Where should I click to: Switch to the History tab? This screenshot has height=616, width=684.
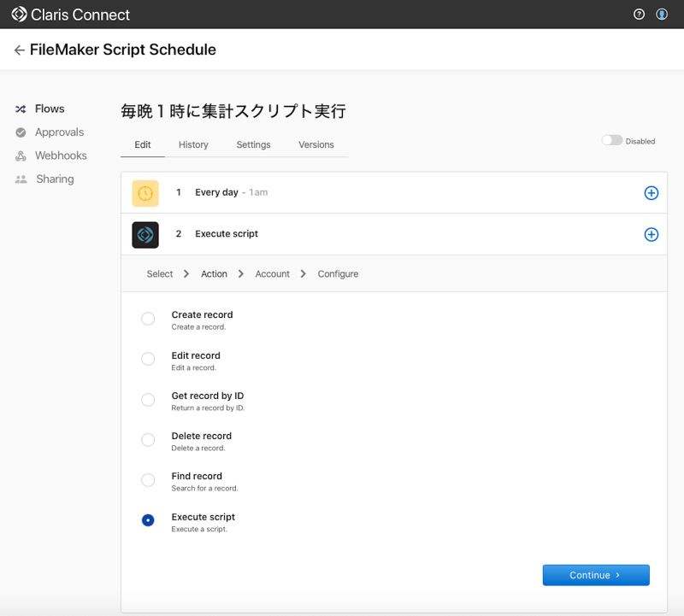tap(193, 144)
